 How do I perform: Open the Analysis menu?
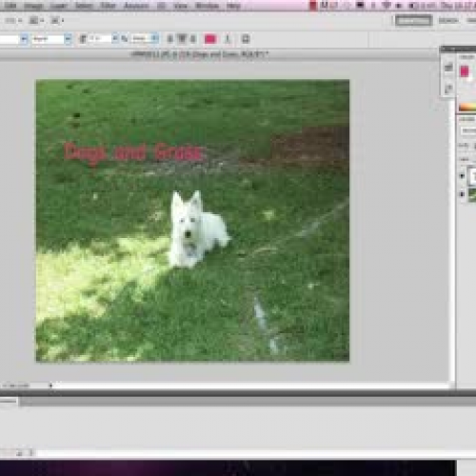(x=136, y=6)
